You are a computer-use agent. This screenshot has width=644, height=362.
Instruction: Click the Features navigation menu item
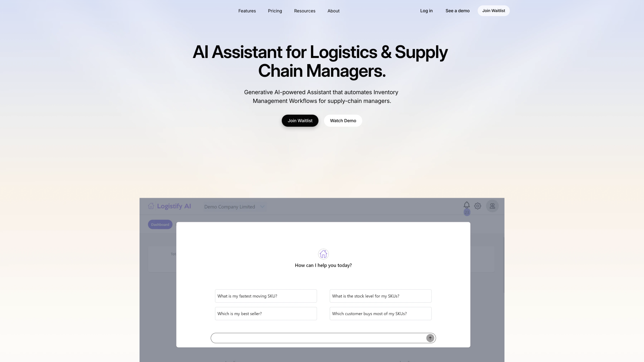pyautogui.click(x=247, y=11)
